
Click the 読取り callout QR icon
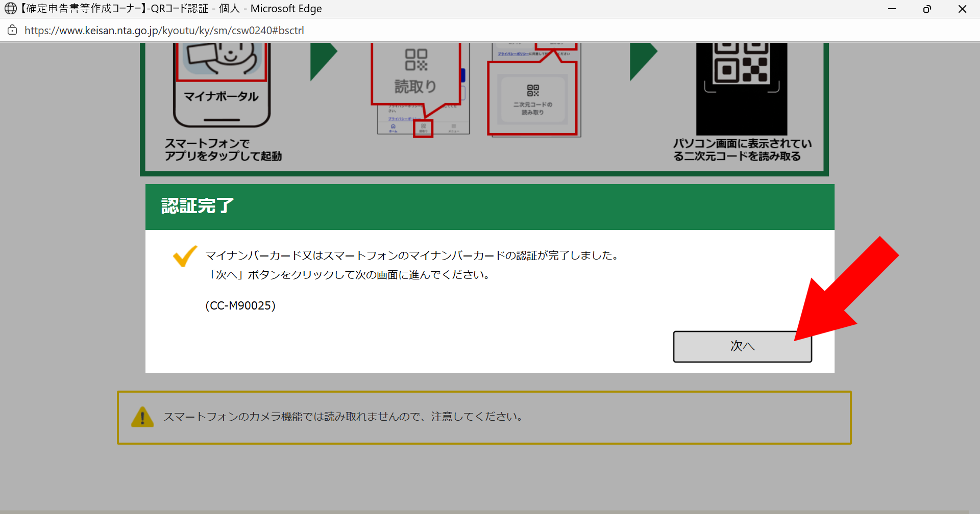click(x=416, y=60)
